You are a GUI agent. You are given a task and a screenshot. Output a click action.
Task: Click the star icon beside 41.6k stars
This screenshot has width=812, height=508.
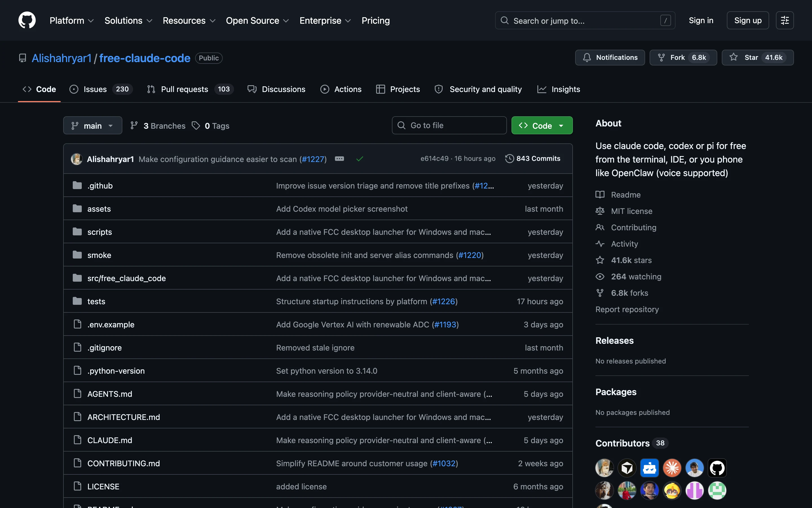click(600, 260)
